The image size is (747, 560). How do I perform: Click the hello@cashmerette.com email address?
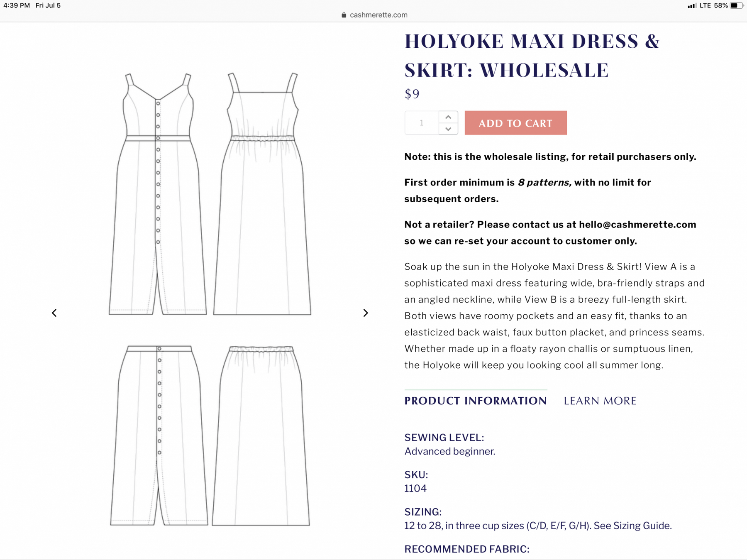pos(637,225)
